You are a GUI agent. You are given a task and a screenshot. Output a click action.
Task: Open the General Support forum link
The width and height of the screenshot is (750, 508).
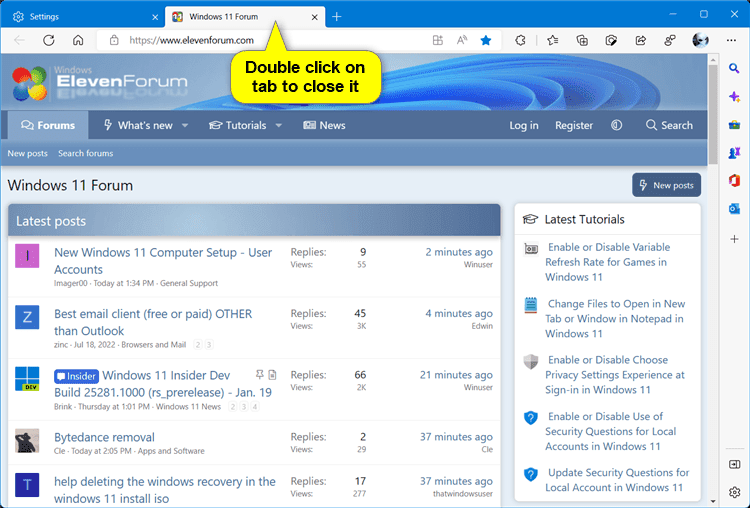coord(189,283)
